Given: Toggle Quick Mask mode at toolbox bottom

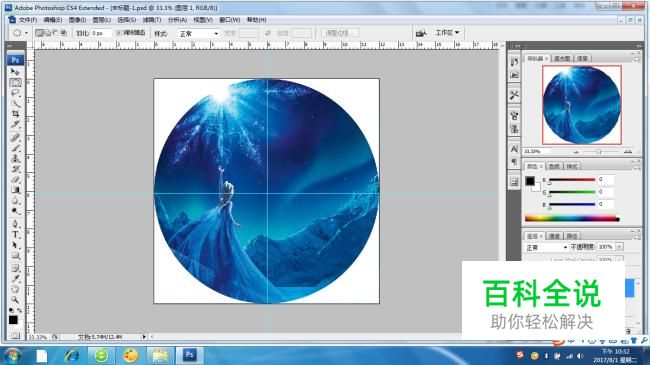Looking at the screenshot, I should (15, 335).
